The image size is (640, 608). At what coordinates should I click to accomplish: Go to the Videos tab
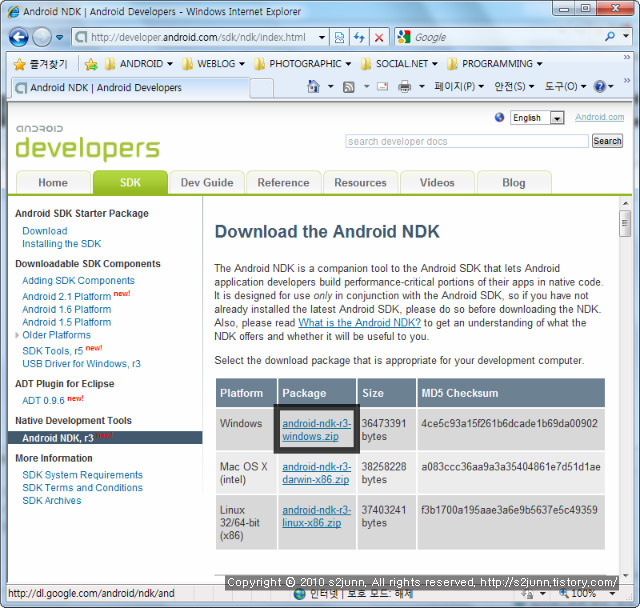[x=437, y=182]
